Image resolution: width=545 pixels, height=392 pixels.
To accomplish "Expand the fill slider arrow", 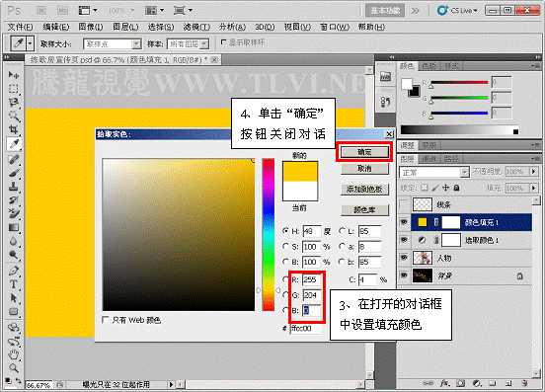I will point(534,188).
